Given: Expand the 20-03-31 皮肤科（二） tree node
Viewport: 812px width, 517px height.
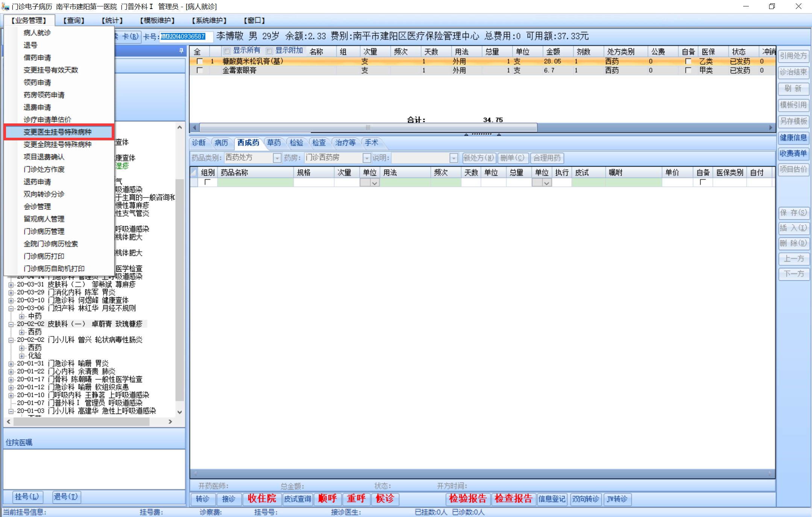Looking at the screenshot, I should tap(11, 285).
